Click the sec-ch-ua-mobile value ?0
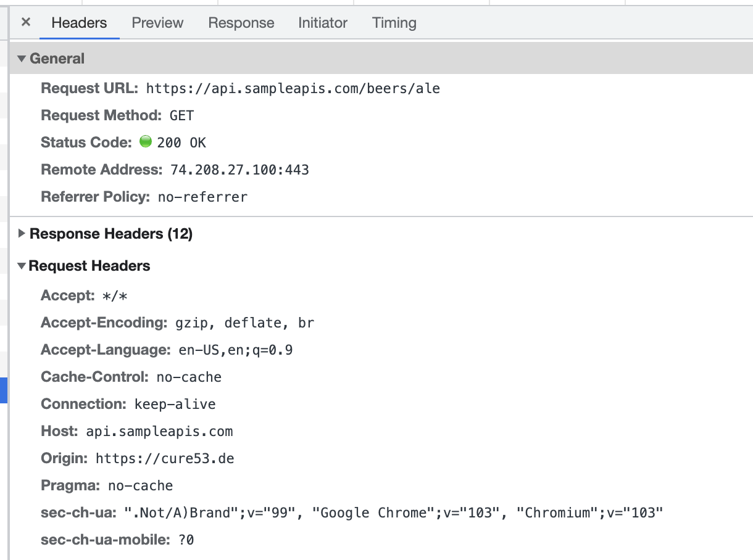The height and width of the screenshot is (560, 753). pos(186,540)
